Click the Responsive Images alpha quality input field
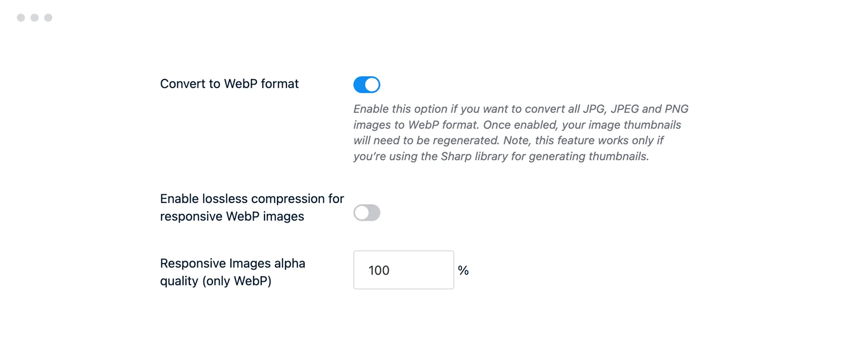The image size is (868, 359). [x=403, y=270]
